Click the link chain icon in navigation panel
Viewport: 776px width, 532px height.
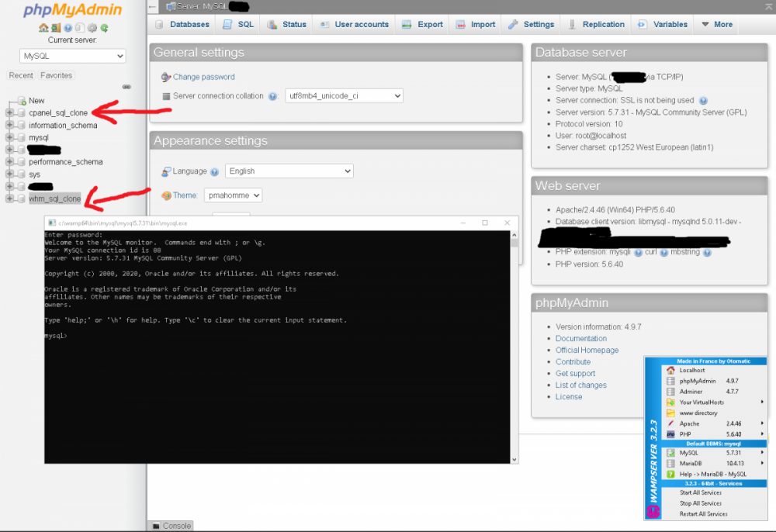[126, 87]
